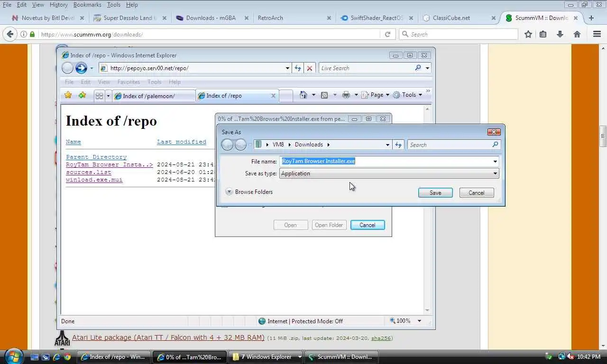The image size is (607, 364).
Task: Click the IE RSS feeds icon
Action: [x=324, y=95]
